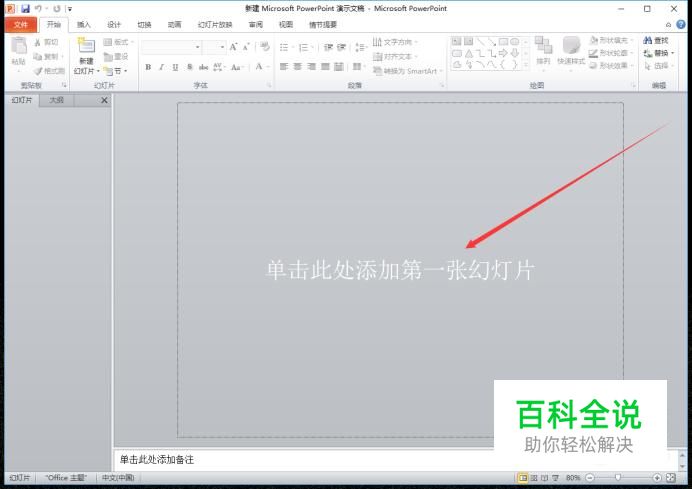Open the font size combo box
Viewport: 692px width, 489px height.
coord(214,47)
